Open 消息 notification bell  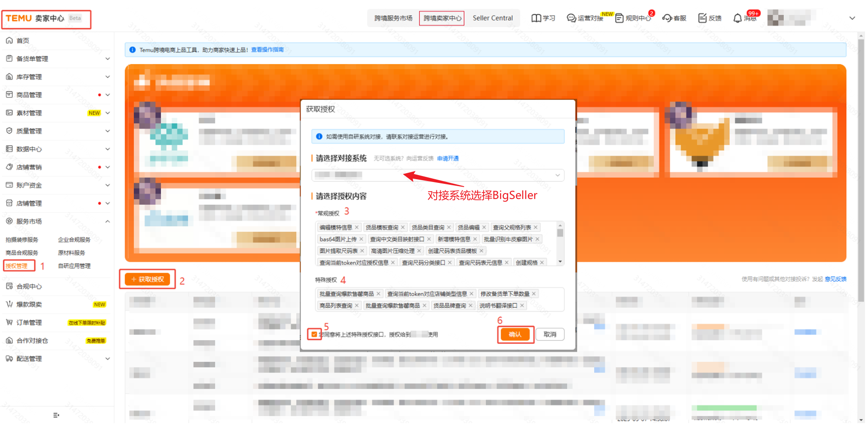coord(737,18)
